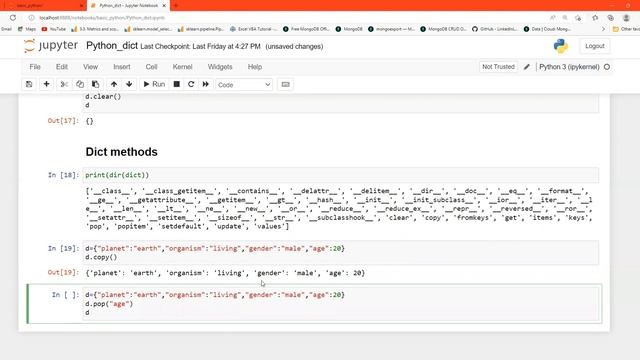Open the mongoexport bookmark
Screen dimensions: 640x360
391,29
